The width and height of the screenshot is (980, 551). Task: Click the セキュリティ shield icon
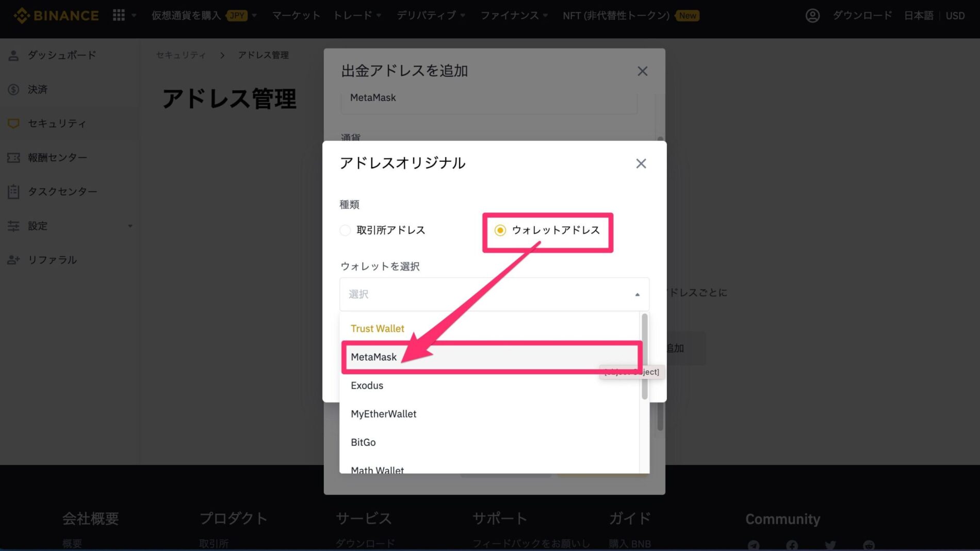14,124
